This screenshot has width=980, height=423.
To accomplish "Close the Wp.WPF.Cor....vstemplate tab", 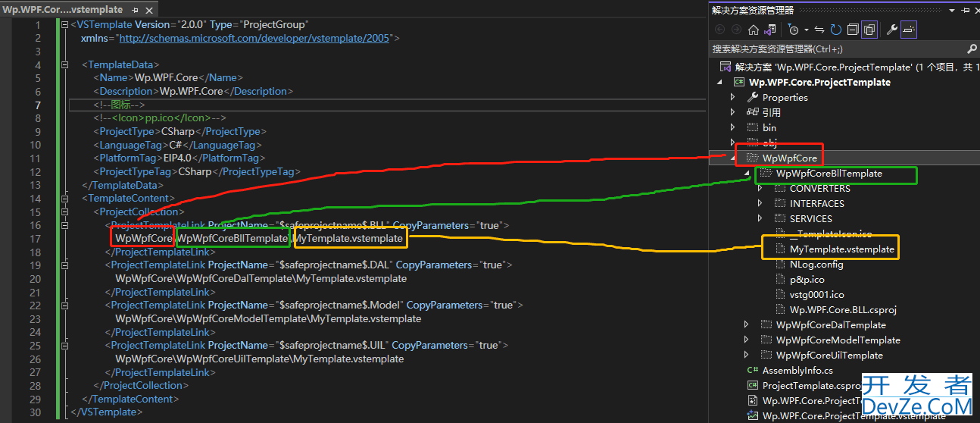I will [148, 10].
